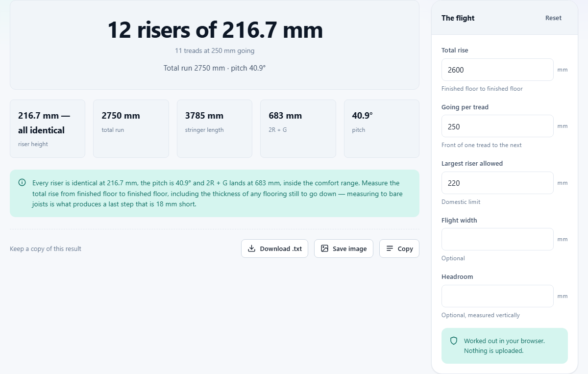Click the shield icon in the privacy notice
This screenshot has width=588, height=374.
point(454,341)
